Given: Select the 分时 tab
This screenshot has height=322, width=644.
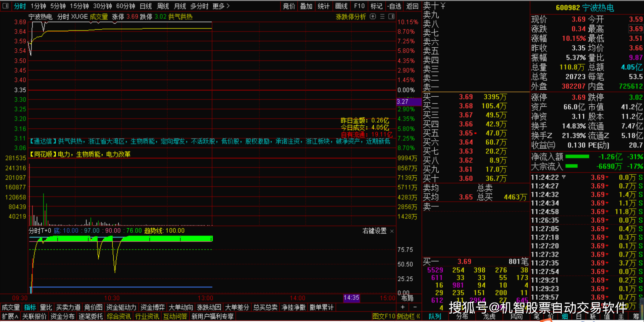Looking at the screenshot, I should (20, 6).
